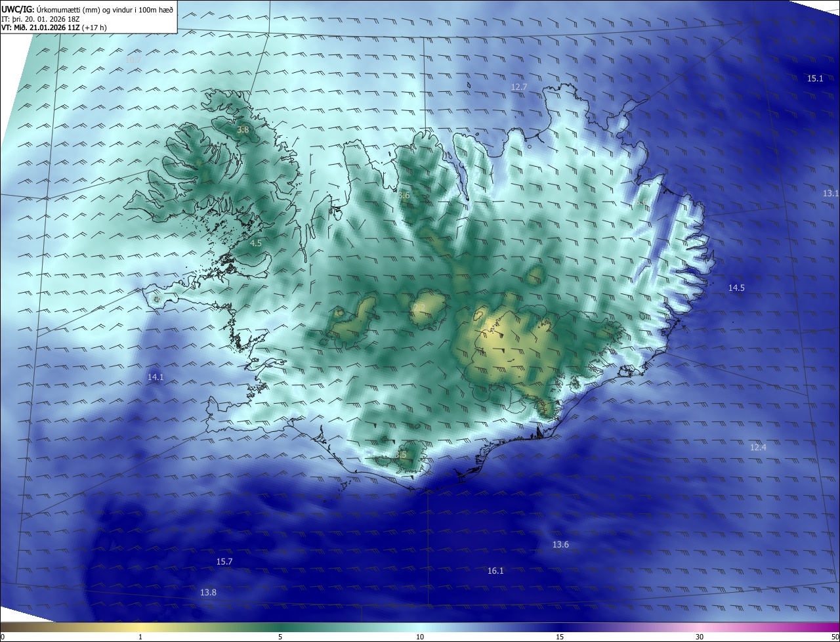Click the 13.1 value label

[x=830, y=193]
